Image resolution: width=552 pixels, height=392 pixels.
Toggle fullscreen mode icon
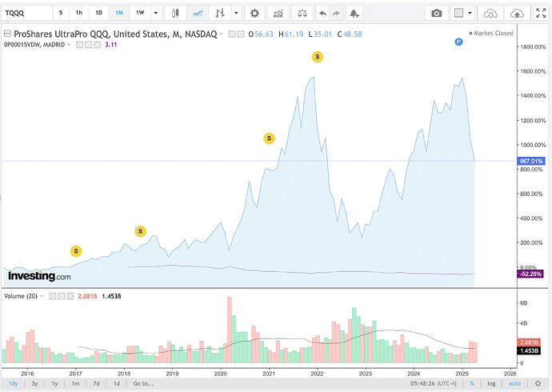coord(541,14)
